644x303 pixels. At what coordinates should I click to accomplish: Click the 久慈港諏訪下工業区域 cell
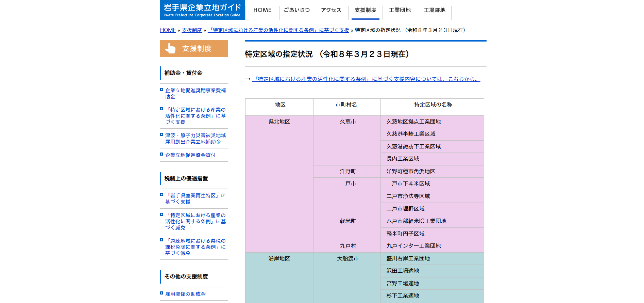pyautogui.click(x=433, y=146)
